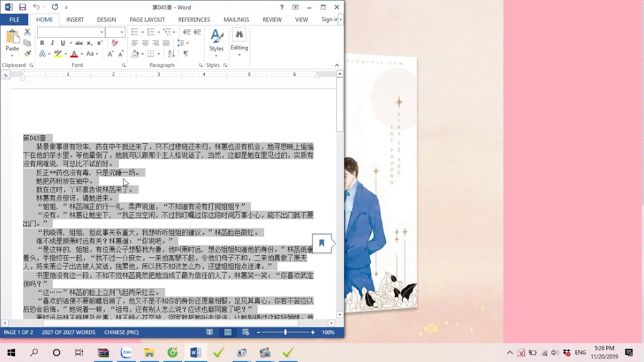This screenshot has height=362, width=644.
Task: Click the 100% zoom level
Action: [328, 332]
